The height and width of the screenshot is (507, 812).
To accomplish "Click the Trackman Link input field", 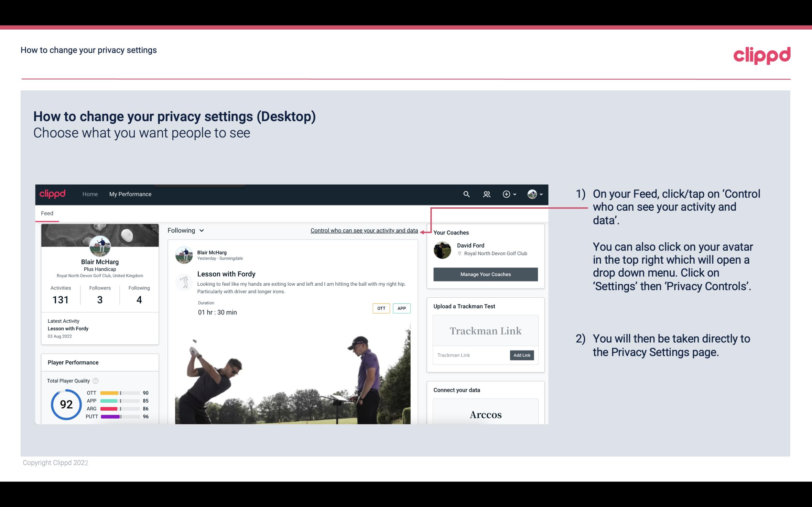I will coord(470,354).
